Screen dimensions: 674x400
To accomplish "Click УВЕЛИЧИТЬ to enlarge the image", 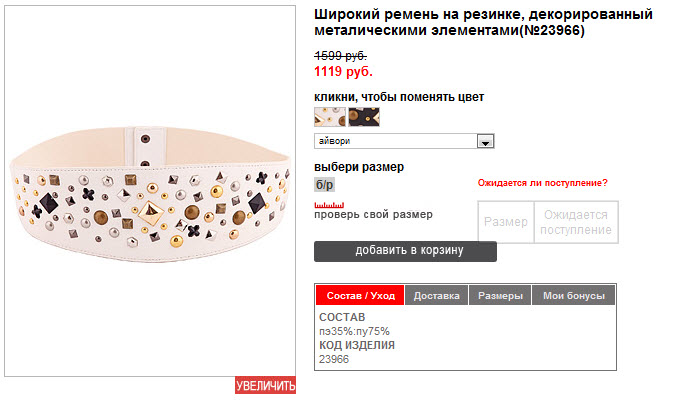I will [x=266, y=386].
